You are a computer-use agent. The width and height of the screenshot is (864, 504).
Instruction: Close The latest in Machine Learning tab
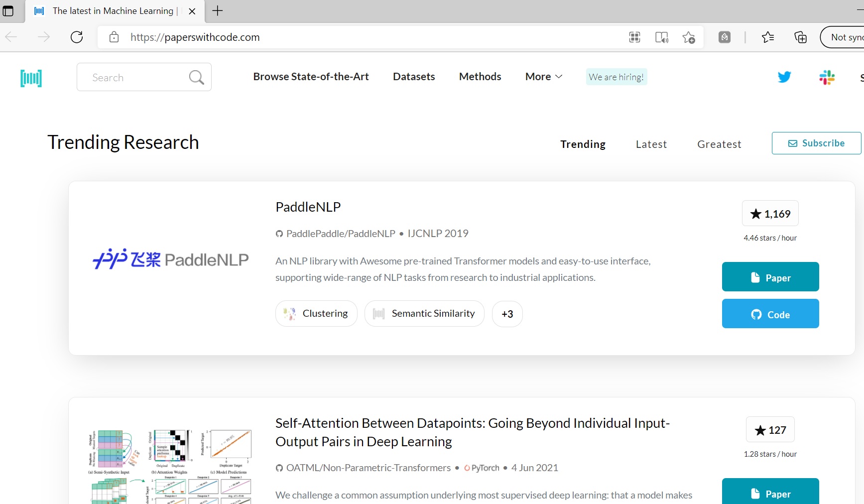point(192,11)
